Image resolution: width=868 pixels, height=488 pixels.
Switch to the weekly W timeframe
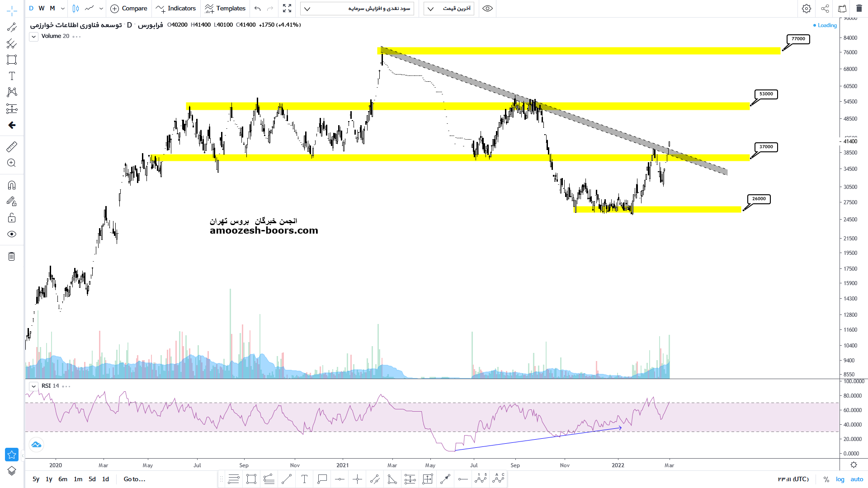42,9
